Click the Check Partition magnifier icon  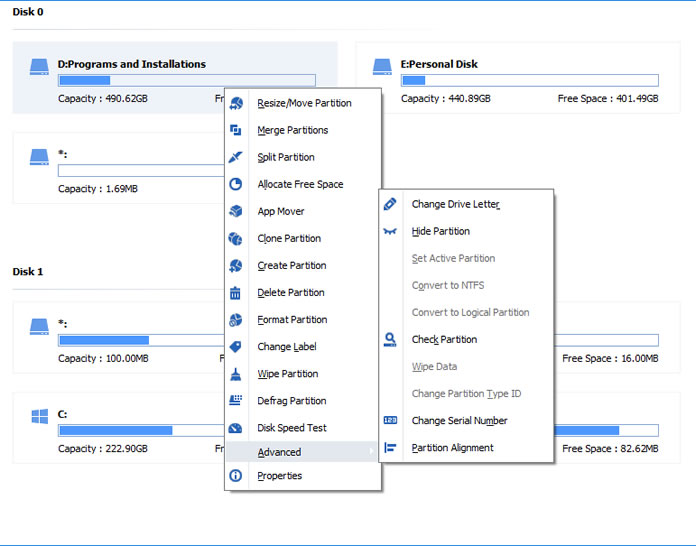pyautogui.click(x=390, y=340)
